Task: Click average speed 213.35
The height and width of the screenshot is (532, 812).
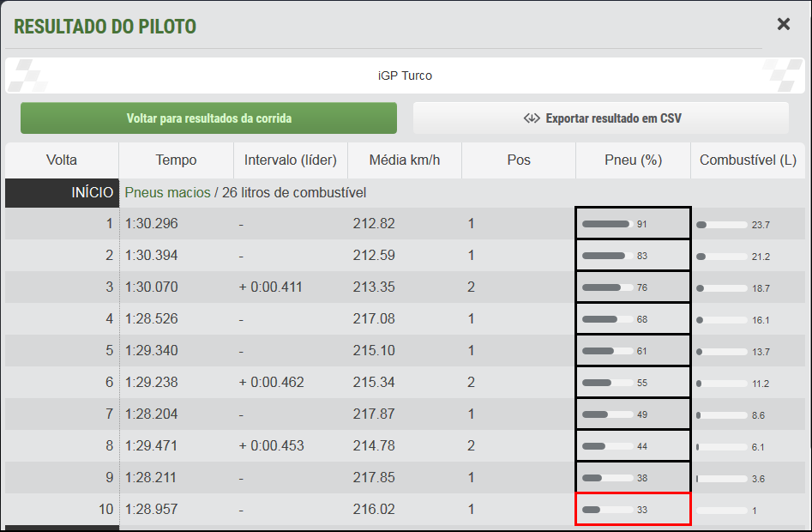Action: 374,287
